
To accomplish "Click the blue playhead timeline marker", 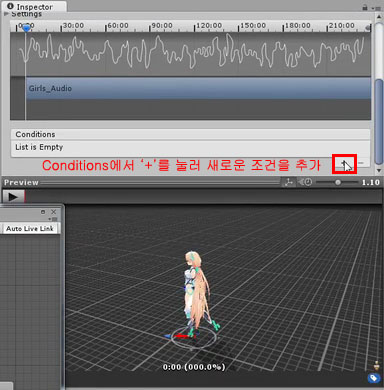I will coord(26,28).
